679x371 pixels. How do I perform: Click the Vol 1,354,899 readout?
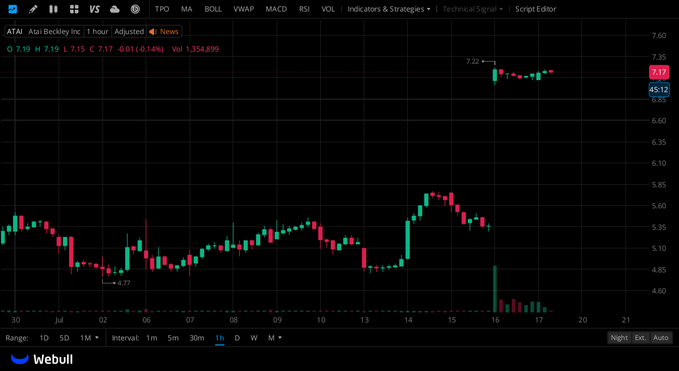pyautogui.click(x=195, y=49)
